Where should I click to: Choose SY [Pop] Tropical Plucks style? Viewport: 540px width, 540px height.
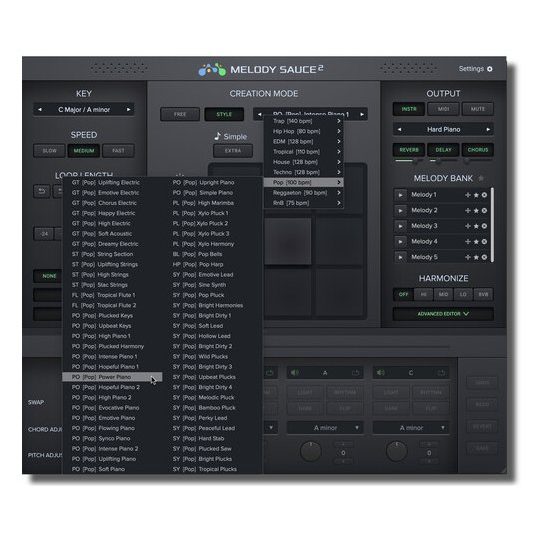tap(213, 469)
